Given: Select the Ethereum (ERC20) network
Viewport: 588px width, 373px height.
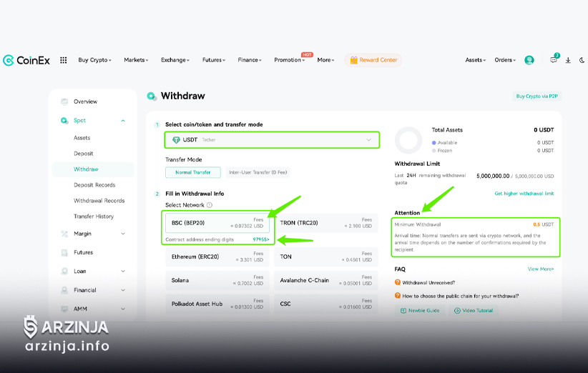Looking at the screenshot, I should (217, 257).
